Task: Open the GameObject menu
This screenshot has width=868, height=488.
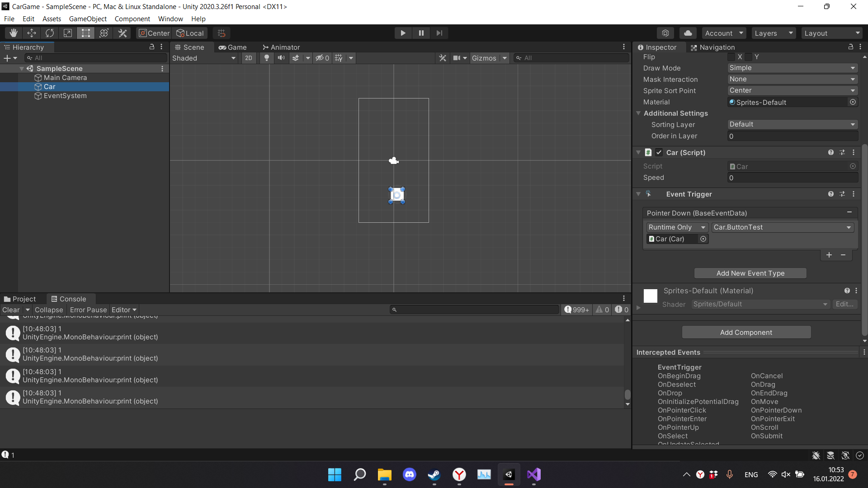Action: tap(88, 19)
